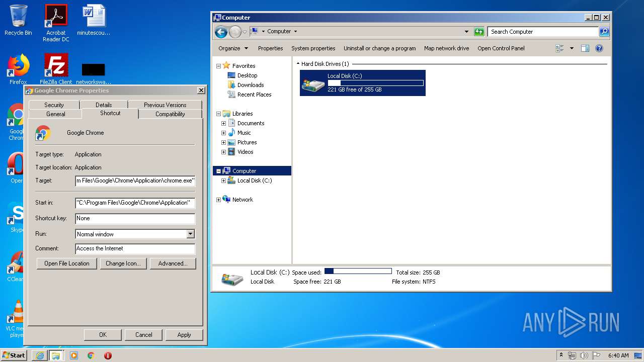
Task: Open address bar history dropdown
Action: tap(466, 32)
